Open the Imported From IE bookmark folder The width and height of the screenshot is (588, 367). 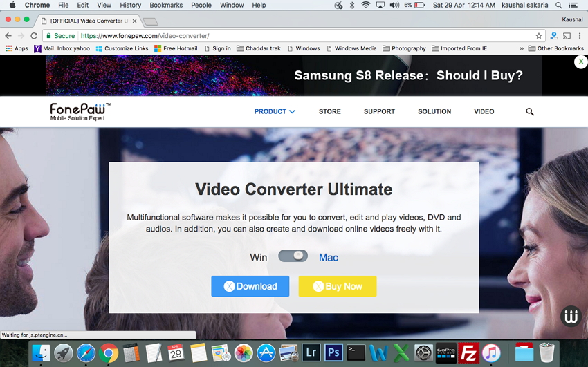[x=459, y=48]
